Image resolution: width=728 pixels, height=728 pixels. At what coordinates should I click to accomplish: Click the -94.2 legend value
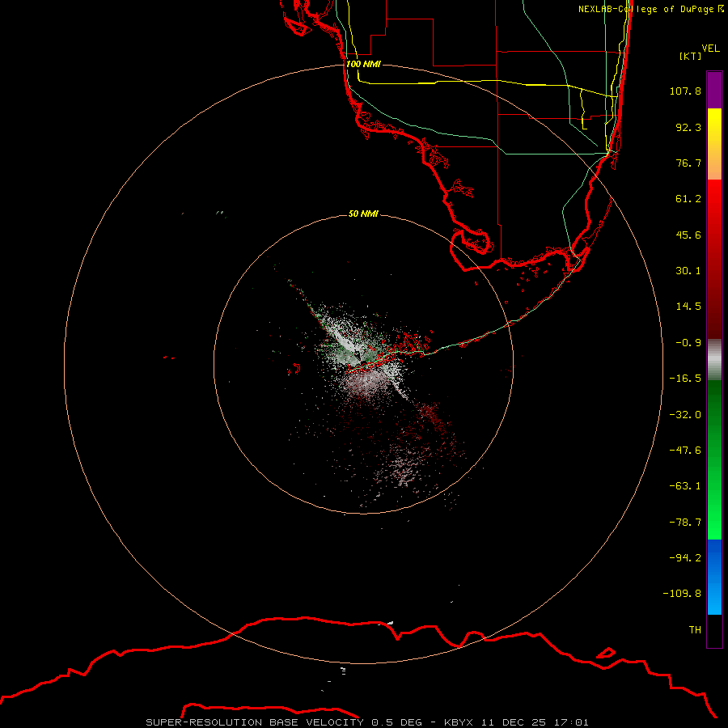point(685,558)
